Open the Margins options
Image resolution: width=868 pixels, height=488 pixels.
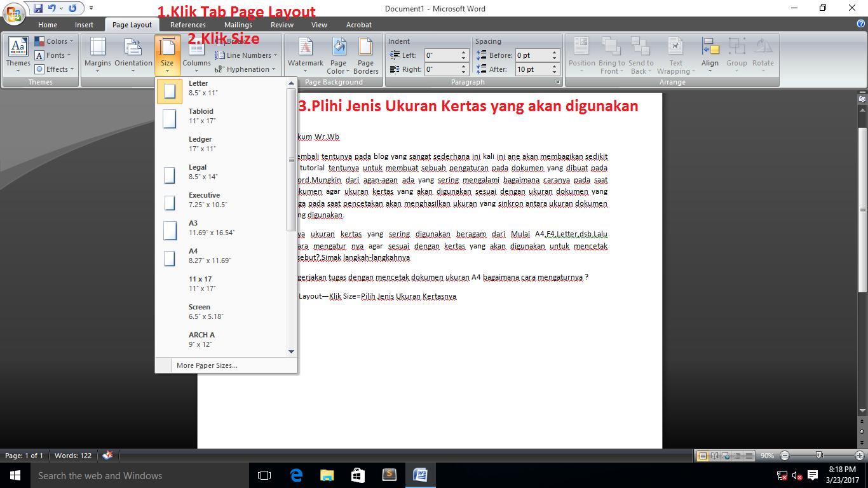(98, 55)
